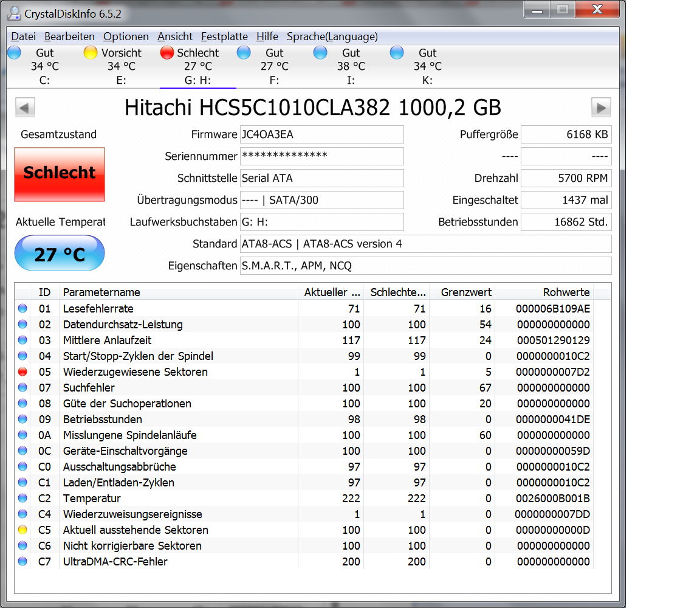
Task: Open the Bearbeiten menu
Action: [x=69, y=36]
